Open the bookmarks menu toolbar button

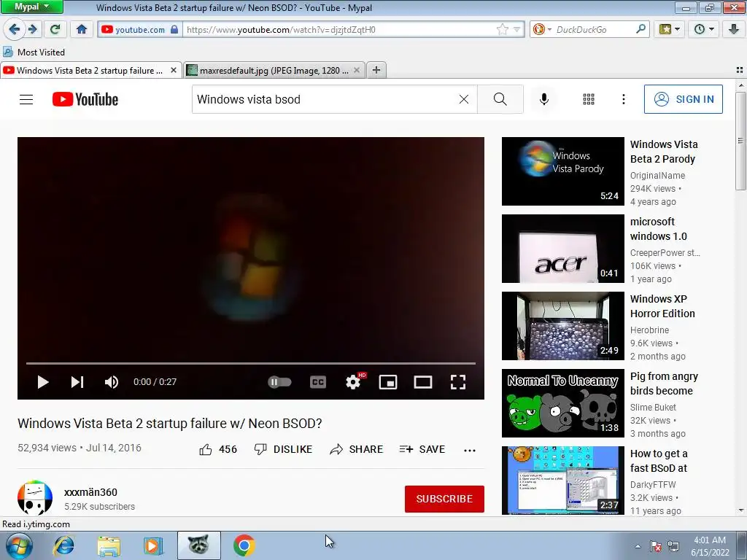(x=670, y=29)
